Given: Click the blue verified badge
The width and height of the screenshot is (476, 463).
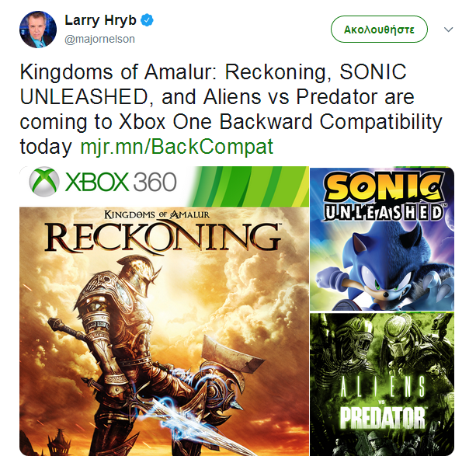Looking at the screenshot, I should click(147, 21).
